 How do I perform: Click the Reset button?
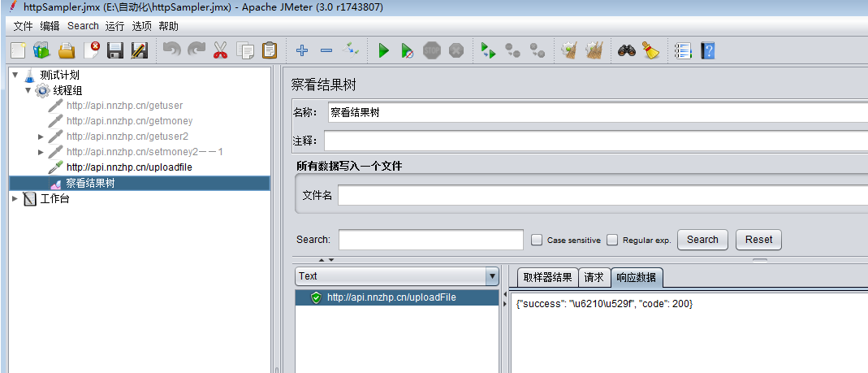pyautogui.click(x=758, y=240)
